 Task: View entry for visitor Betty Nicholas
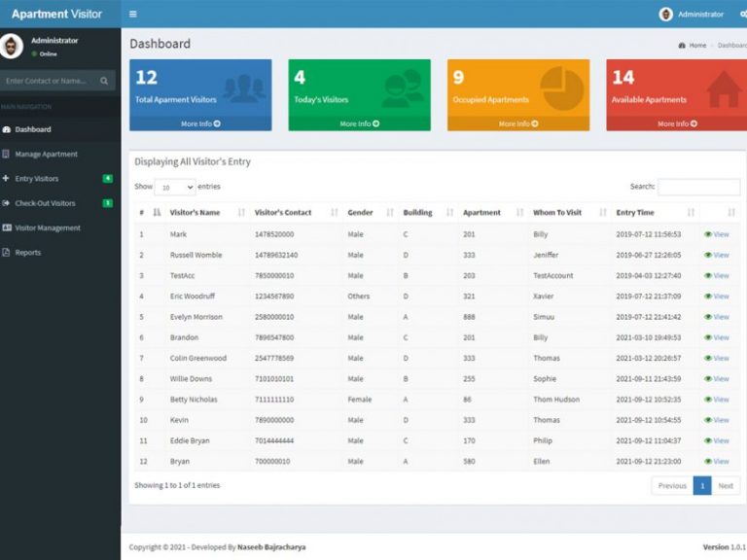click(x=717, y=400)
